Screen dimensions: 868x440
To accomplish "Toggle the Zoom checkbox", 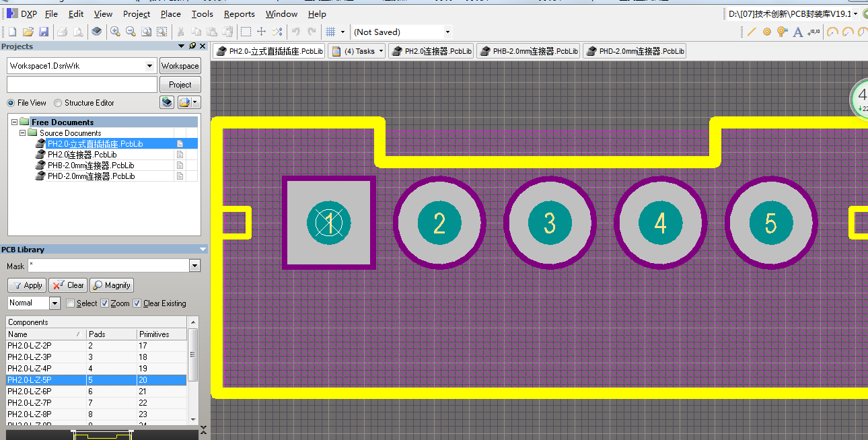I will coord(104,303).
